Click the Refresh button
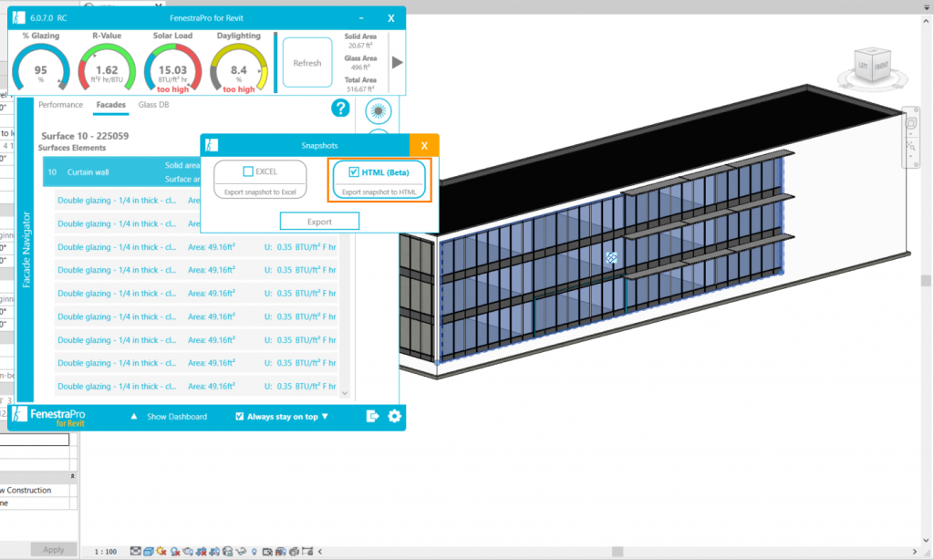The width and height of the screenshot is (934, 560). (x=307, y=63)
